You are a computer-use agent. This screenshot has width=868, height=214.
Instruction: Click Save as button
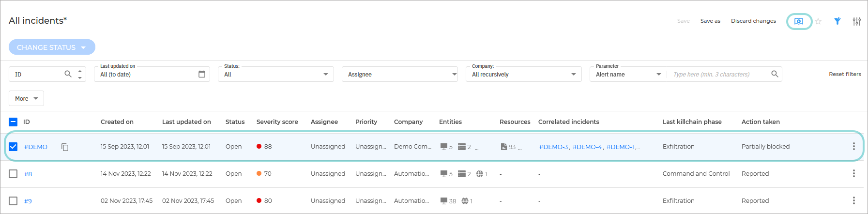tap(710, 21)
